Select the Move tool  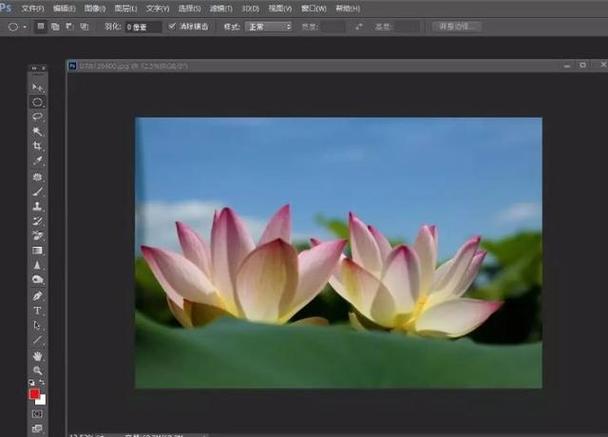[38, 88]
